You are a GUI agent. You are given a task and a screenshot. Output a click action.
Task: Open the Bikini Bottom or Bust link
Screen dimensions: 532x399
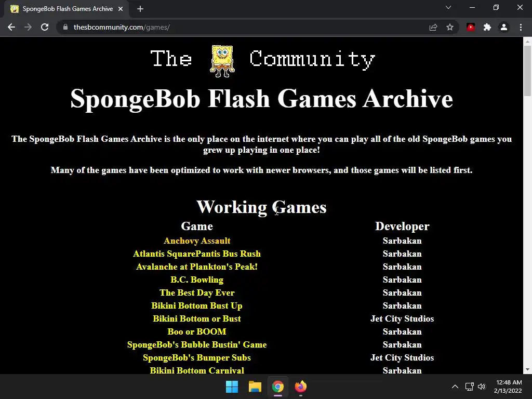(x=197, y=318)
